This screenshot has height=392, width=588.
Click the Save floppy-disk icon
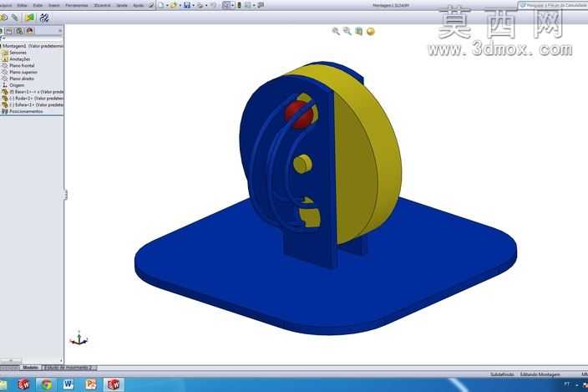click(187, 5)
